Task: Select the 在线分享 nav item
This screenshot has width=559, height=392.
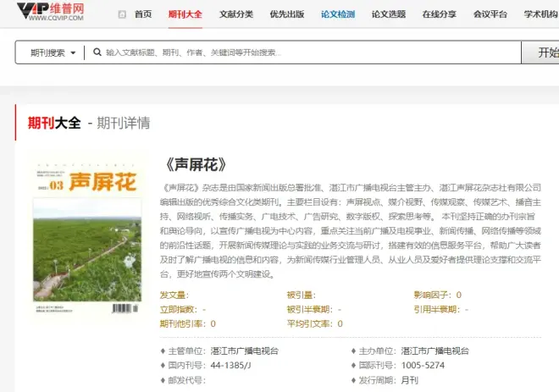Action: 440,14
